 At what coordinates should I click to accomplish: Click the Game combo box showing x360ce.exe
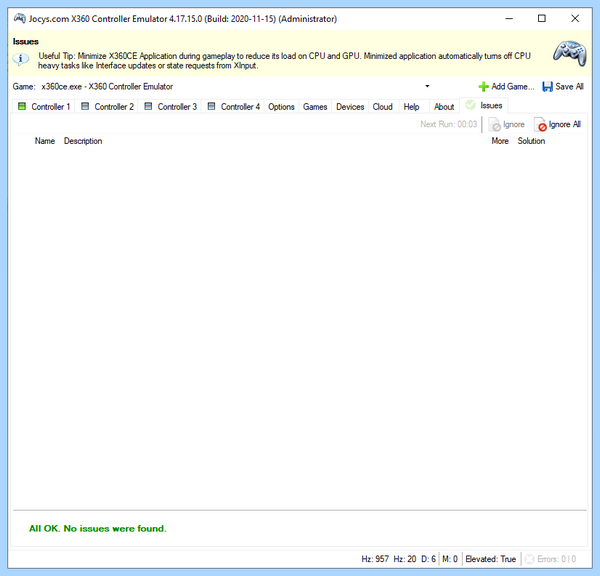pyautogui.click(x=235, y=86)
